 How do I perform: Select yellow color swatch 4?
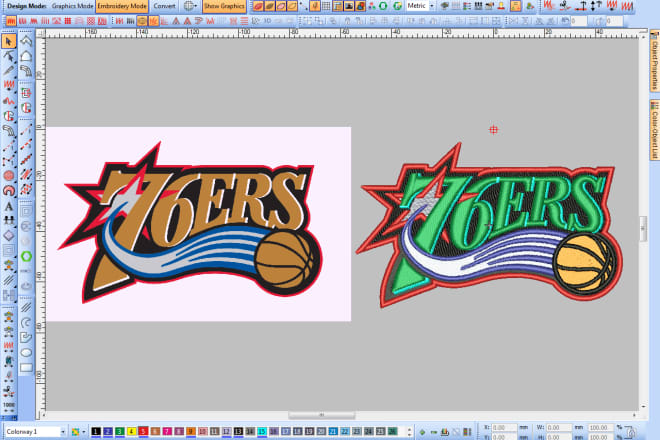(131, 432)
